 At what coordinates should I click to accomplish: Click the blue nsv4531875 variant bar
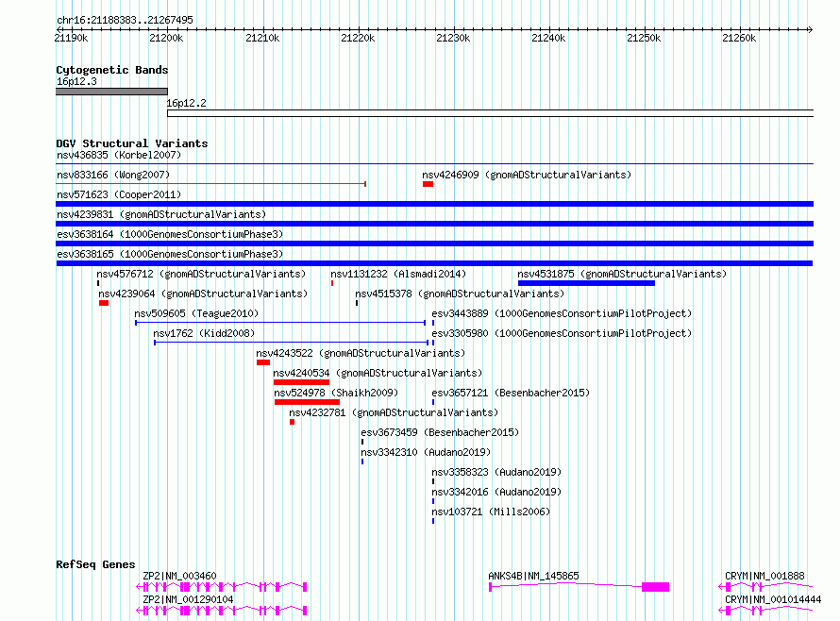586,283
